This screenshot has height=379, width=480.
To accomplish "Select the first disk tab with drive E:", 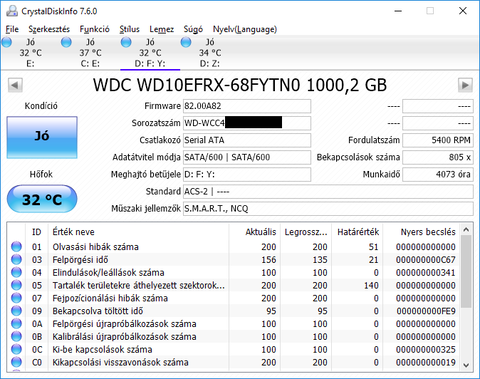I will click(30, 53).
